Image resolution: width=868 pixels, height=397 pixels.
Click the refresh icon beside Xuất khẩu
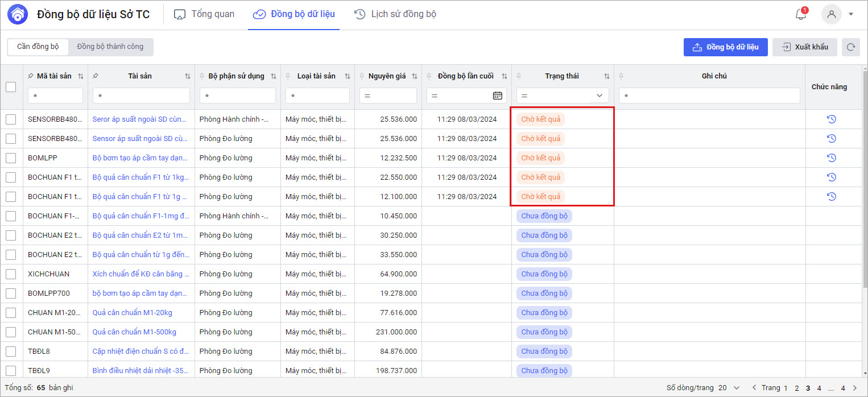[x=851, y=47]
